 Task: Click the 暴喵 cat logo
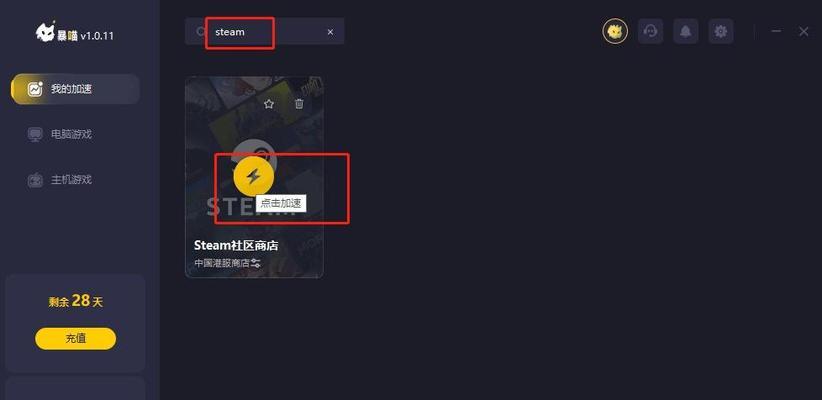point(46,33)
